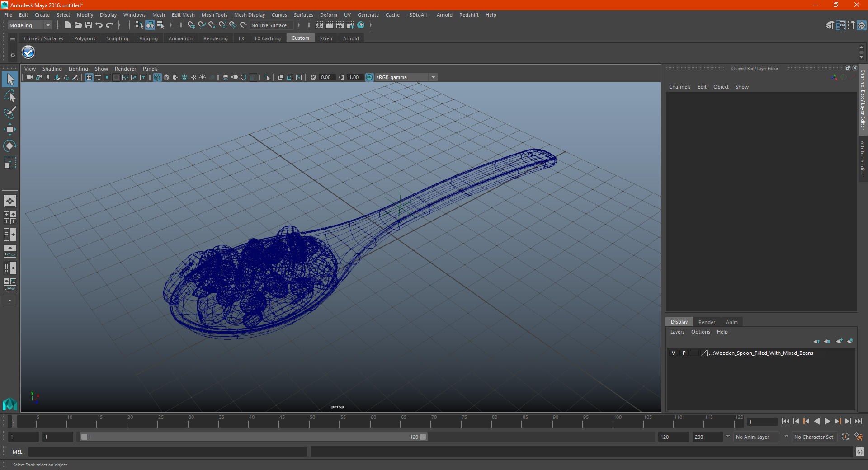Toggle auto keyframe button
The image size is (868, 470).
pyautogui.click(x=845, y=437)
